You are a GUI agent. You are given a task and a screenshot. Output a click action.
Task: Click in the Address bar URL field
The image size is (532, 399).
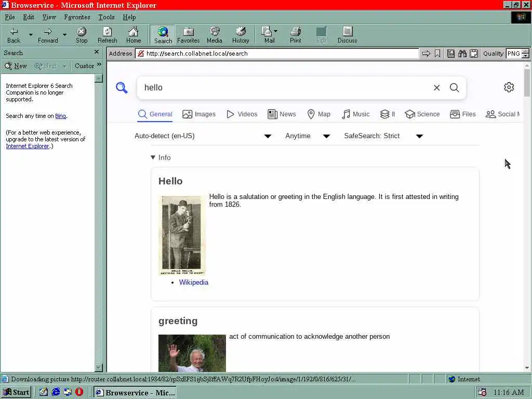(x=277, y=54)
